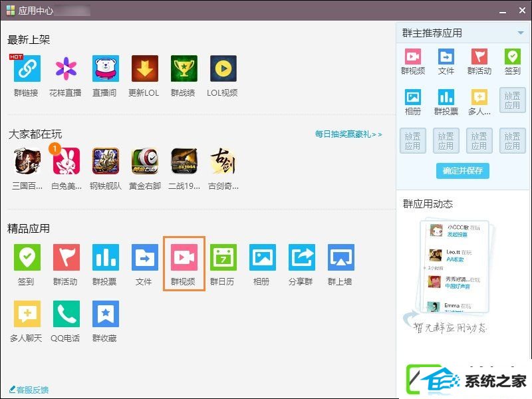Select 签到 in 群主推荐应用 panel

512,57
